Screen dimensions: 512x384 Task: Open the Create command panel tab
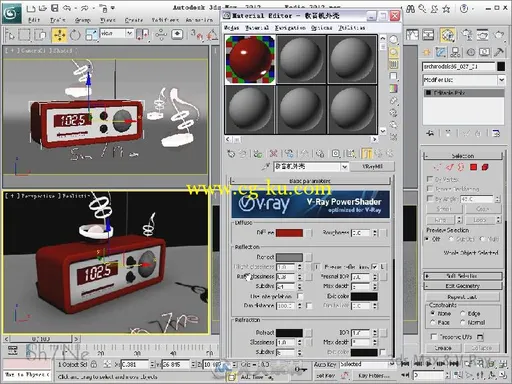click(427, 52)
